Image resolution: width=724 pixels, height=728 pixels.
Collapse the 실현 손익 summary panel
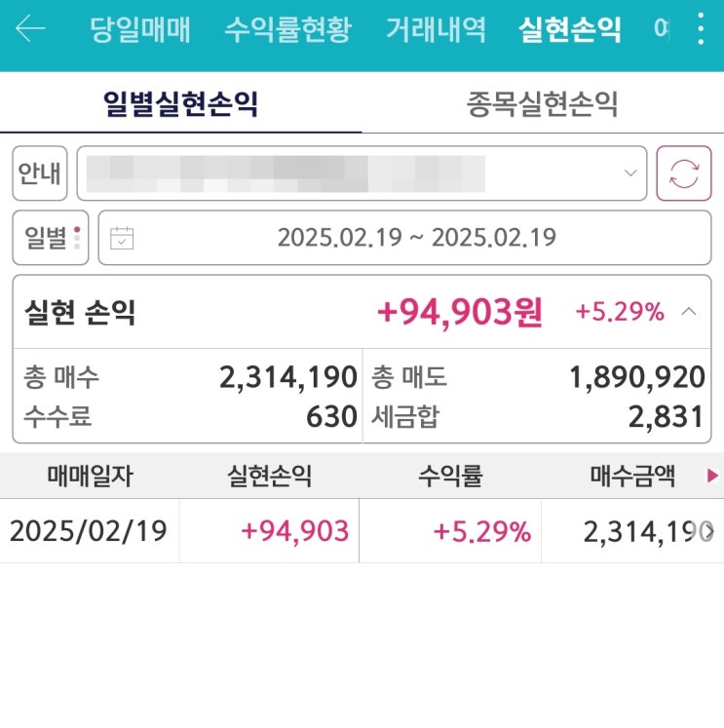click(x=688, y=312)
